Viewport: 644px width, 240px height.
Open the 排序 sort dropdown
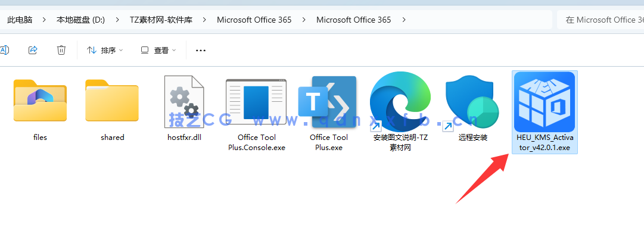[105, 50]
